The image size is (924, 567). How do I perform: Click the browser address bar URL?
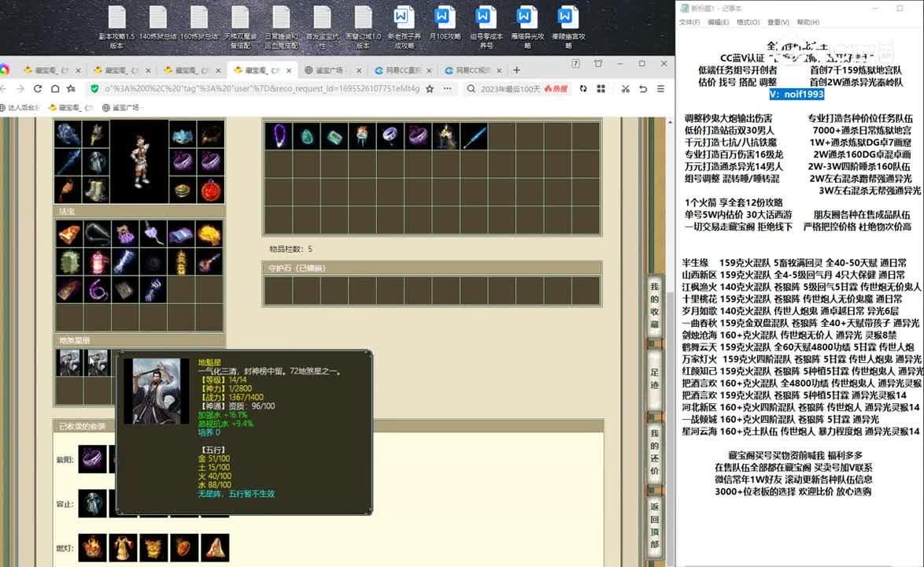coord(261,88)
